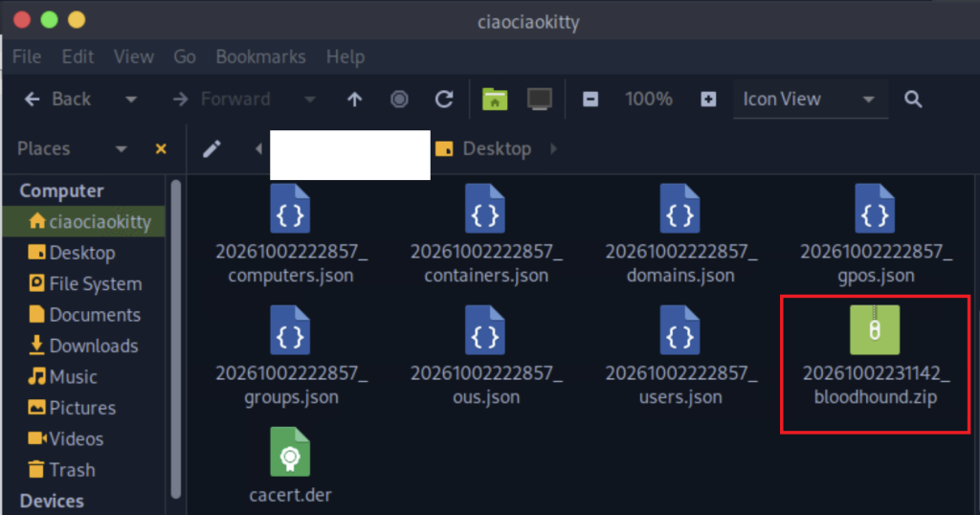Click the stop loading icon
The image size is (980, 515).
[399, 99]
